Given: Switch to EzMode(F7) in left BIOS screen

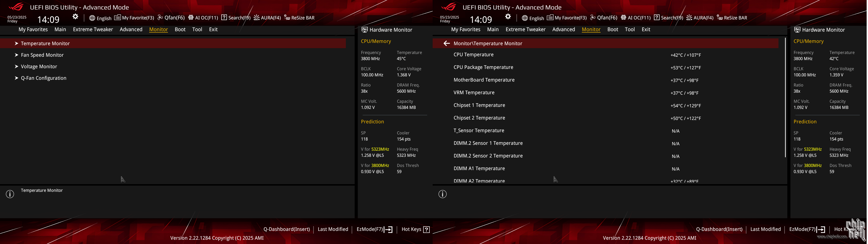Looking at the screenshot, I should coord(374,229).
